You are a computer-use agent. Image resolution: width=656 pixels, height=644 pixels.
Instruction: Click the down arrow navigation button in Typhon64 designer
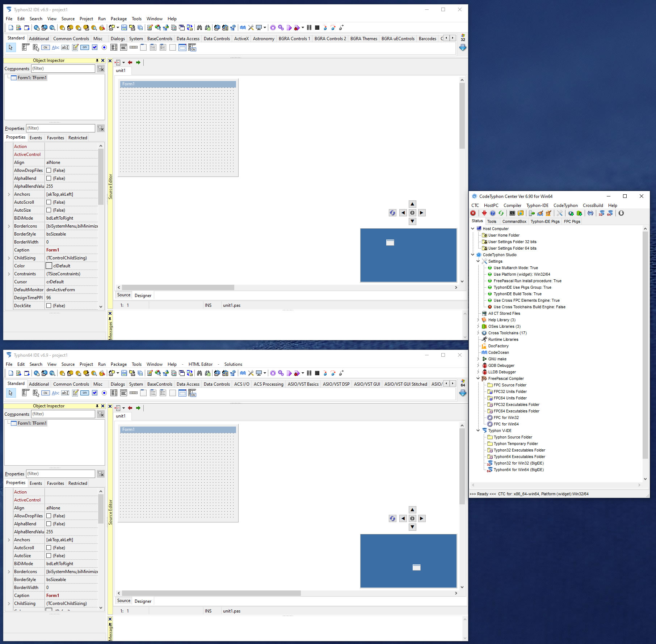tap(412, 527)
